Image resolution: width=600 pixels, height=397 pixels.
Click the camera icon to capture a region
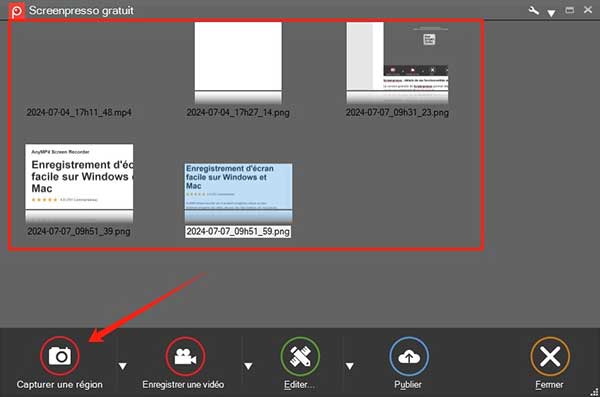(60, 356)
